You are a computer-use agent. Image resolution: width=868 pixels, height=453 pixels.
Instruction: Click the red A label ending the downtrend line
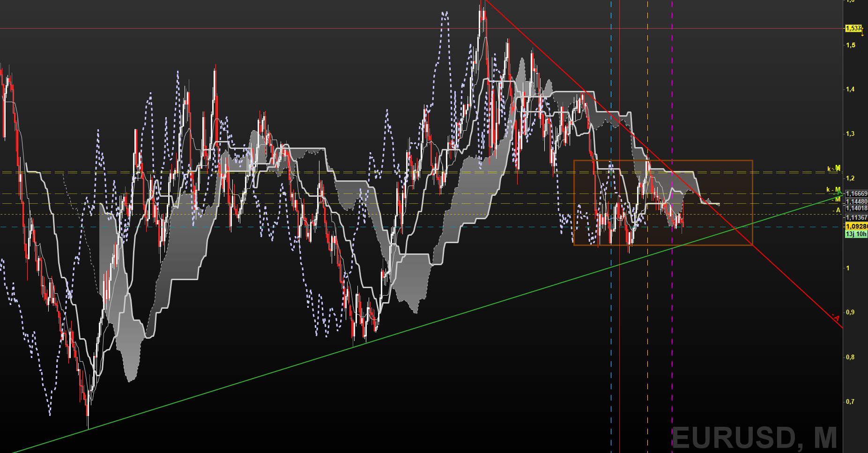pos(836,318)
